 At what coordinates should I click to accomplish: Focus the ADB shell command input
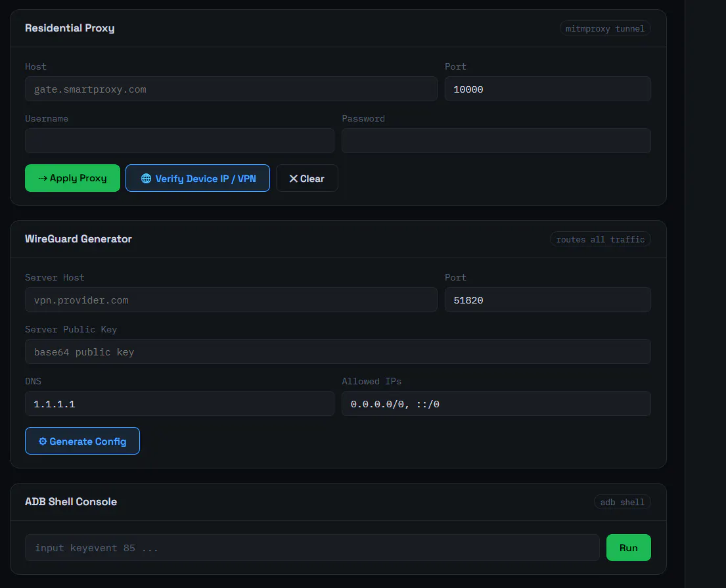pos(313,548)
